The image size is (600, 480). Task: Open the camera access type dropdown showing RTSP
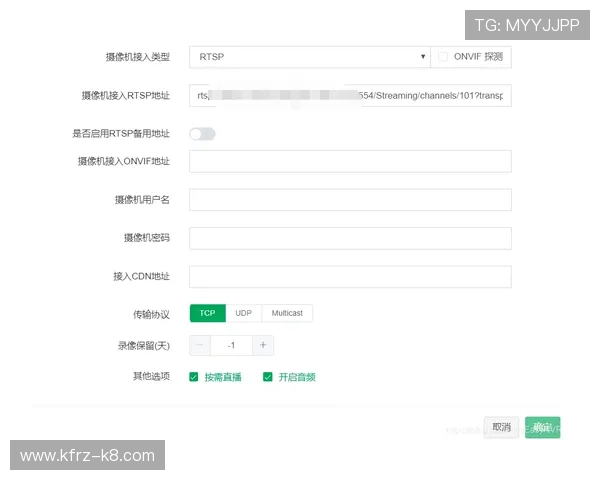310,57
